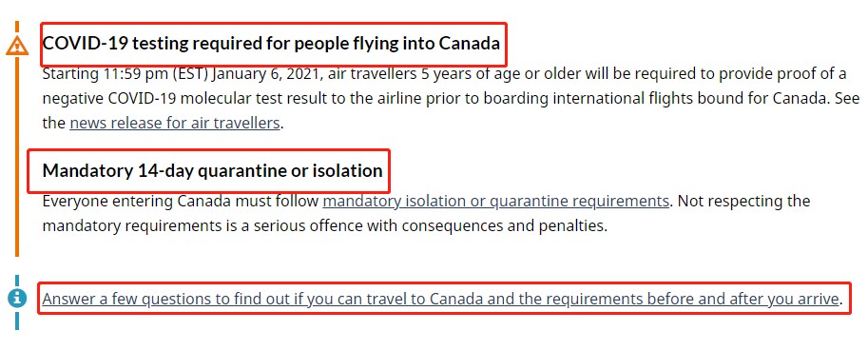Click 'requirements before and after you arrive' link end

(692, 299)
